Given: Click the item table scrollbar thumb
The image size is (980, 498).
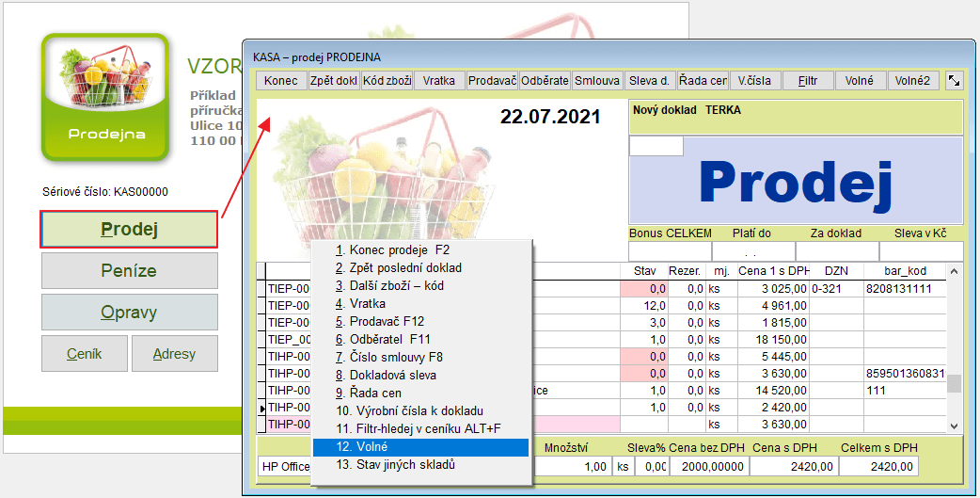Looking at the screenshot, I should [954, 383].
